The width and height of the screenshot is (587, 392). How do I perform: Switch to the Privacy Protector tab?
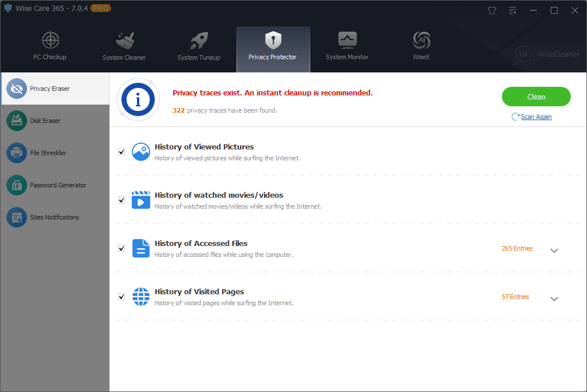273,46
